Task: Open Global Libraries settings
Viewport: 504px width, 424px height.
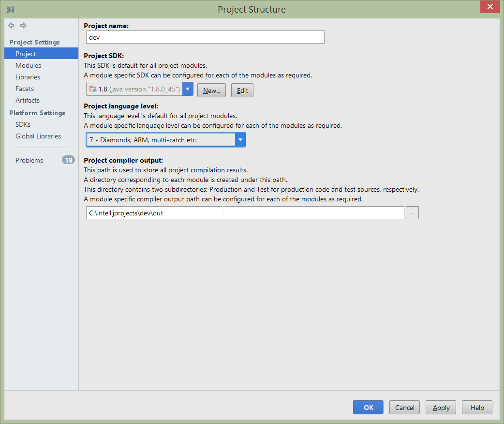Action: click(x=38, y=136)
